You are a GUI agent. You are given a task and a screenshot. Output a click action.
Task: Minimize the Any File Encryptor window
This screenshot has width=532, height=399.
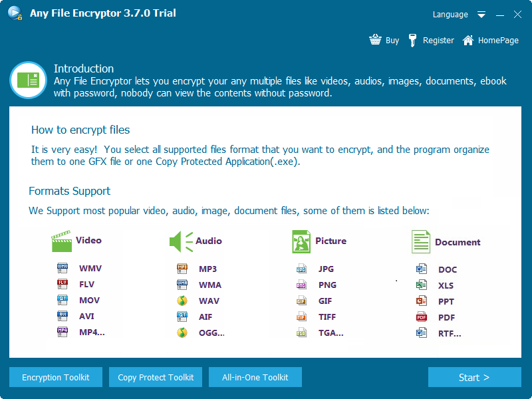pos(500,15)
